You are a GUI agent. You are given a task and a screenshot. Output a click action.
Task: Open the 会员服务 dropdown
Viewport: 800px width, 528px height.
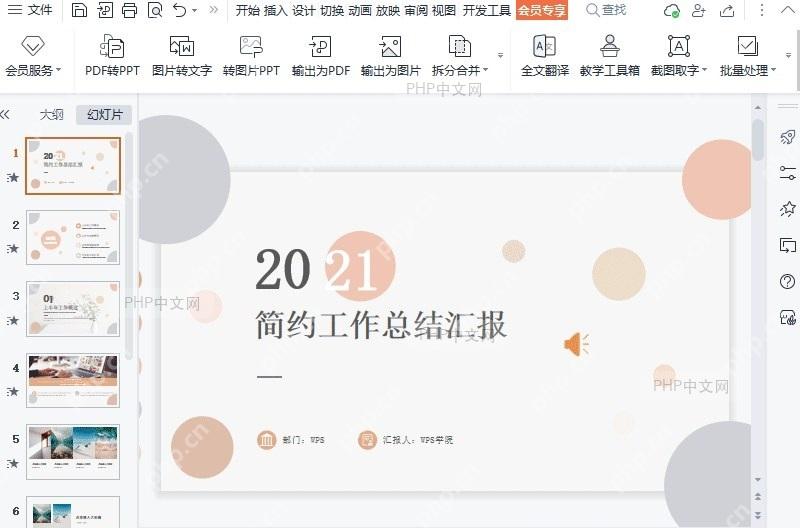[x=33, y=56]
